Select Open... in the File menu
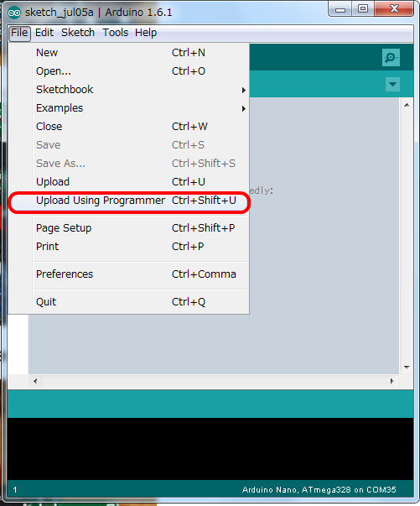The image size is (420, 506). coord(129,71)
